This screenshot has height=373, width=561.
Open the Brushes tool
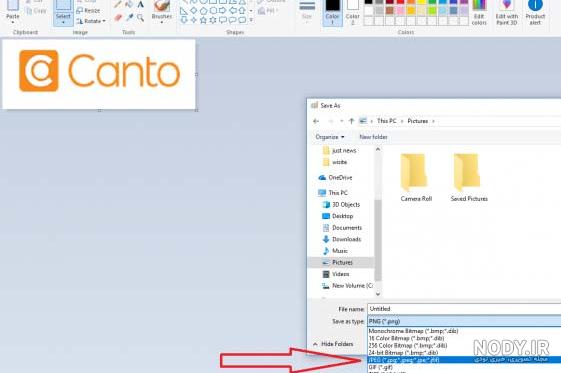161,12
